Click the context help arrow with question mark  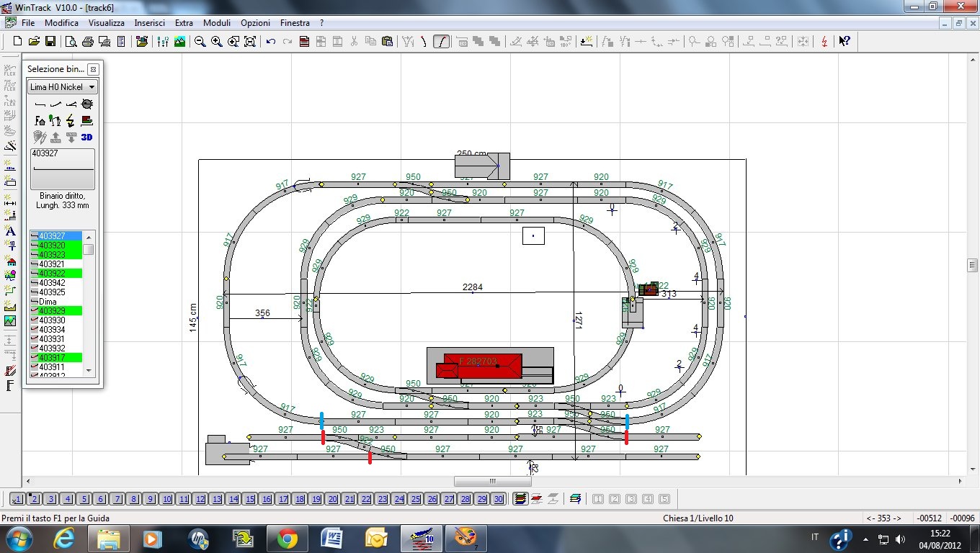845,42
